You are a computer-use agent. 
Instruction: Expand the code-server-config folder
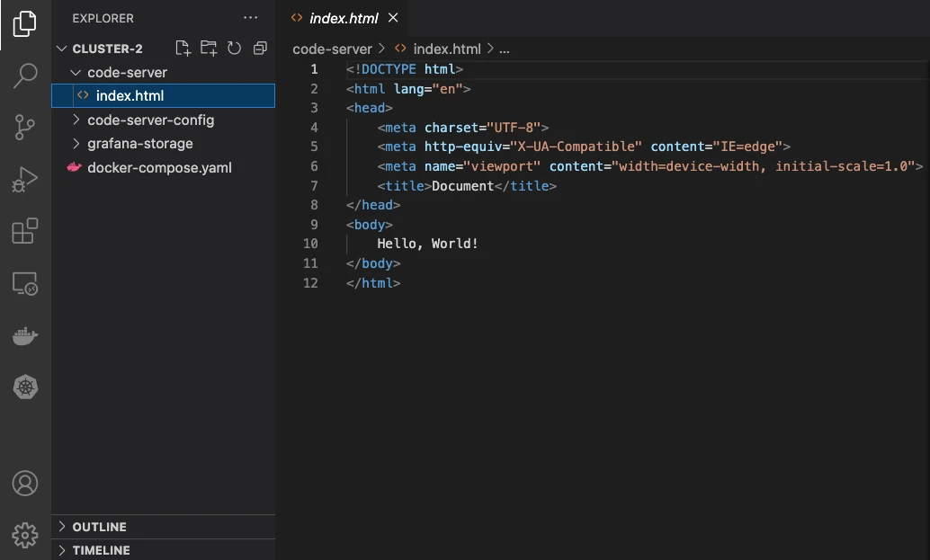click(149, 120)
